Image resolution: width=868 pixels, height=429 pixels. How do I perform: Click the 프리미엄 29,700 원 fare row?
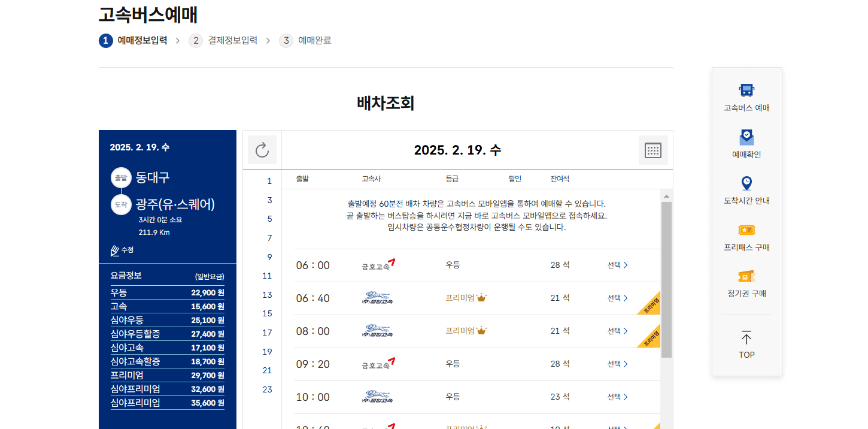point(168,375)
